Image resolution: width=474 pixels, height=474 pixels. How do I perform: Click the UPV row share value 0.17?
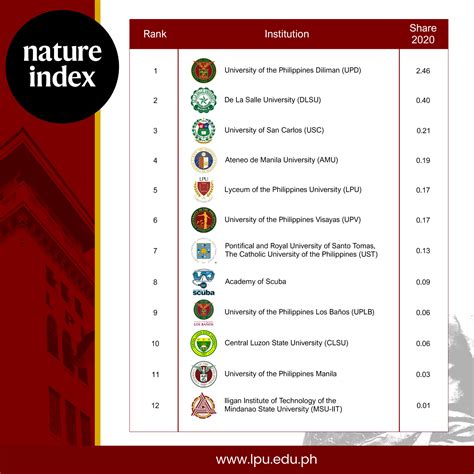[423, 220]
